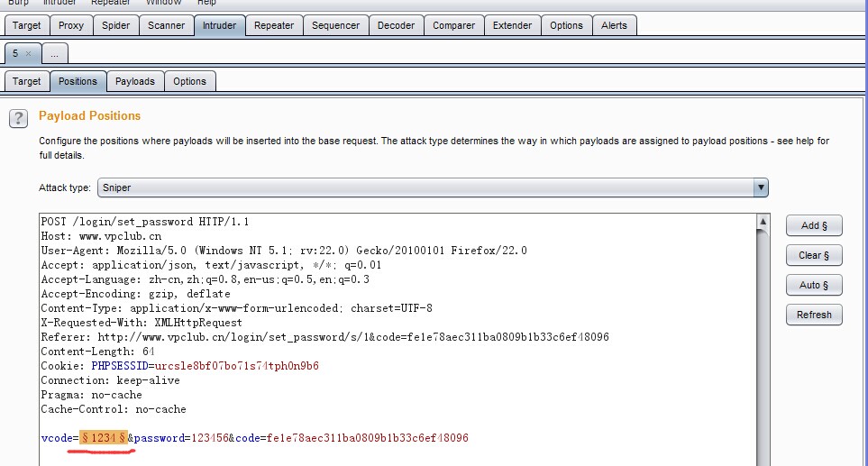This screenshot has height=466, width=868.
Task: Click the password=123456 parameter
Action: click(x=181, y=438)
